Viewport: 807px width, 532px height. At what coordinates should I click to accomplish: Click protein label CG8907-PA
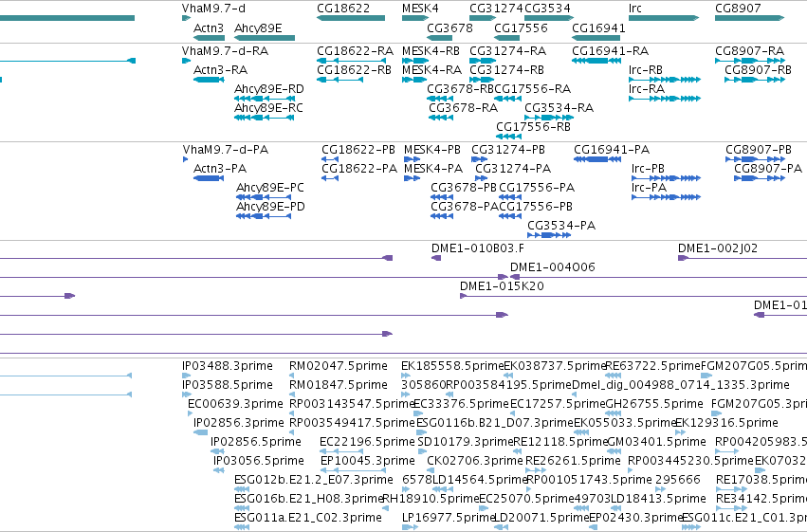[768, 169]
